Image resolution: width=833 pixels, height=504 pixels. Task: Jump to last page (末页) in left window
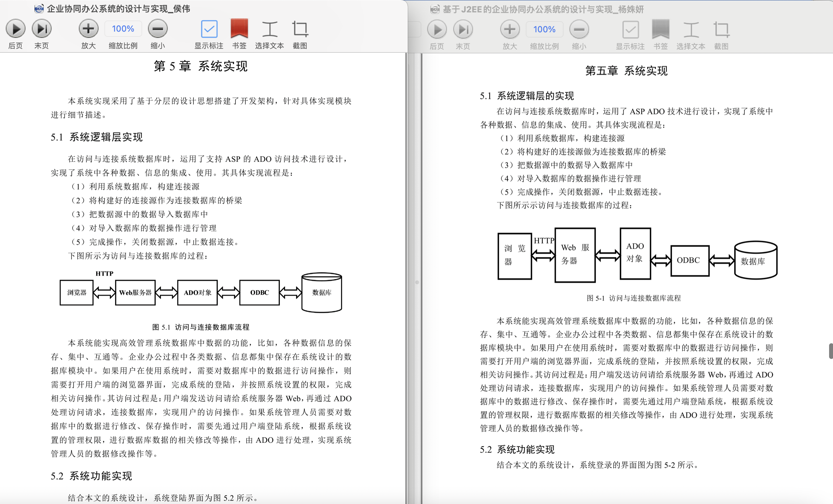click(x=41, y=29)
